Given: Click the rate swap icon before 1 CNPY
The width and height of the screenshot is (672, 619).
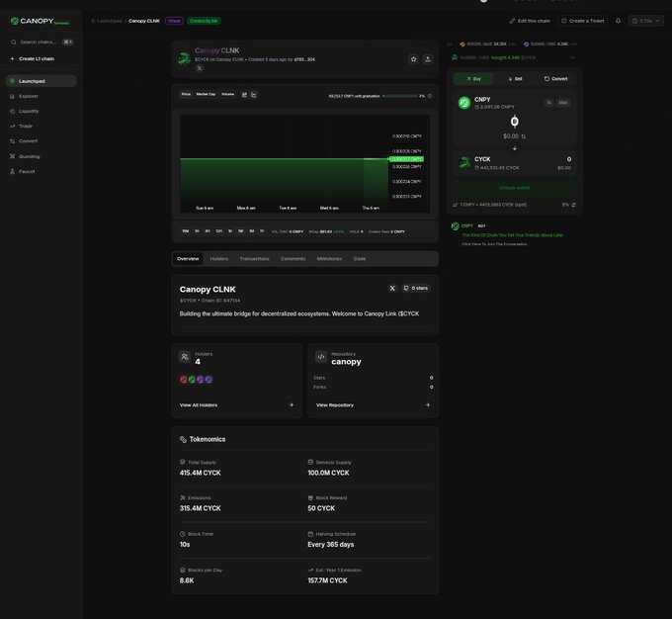Looking at the screenshot, I should pos(456,205).
